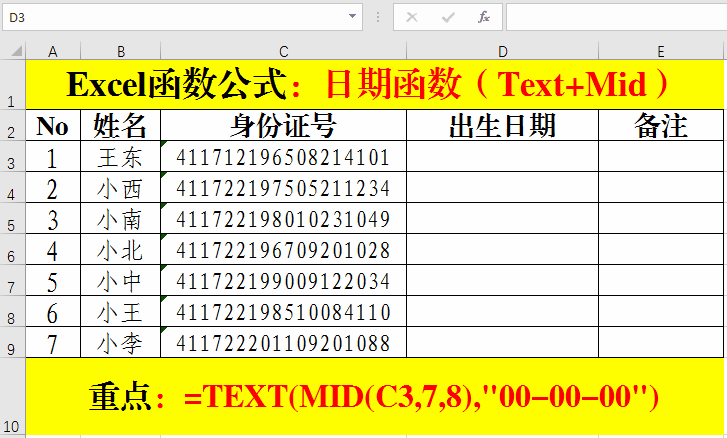Select name cell '小西'
The width and height of the screenshot is (727, 438).
tap(121, 187)
